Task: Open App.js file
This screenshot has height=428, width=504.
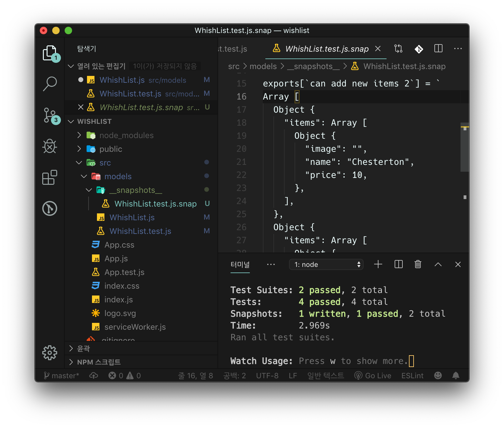Action: [x=141, y=258]
